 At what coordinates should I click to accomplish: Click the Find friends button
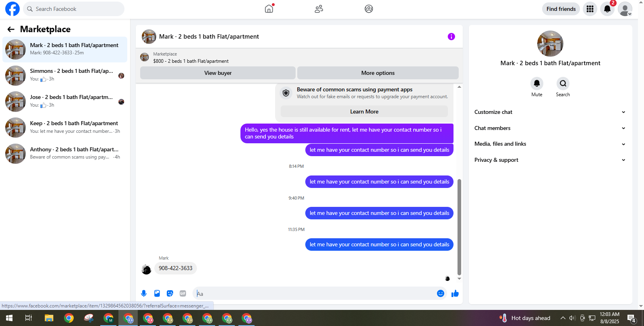coord(561,9)
